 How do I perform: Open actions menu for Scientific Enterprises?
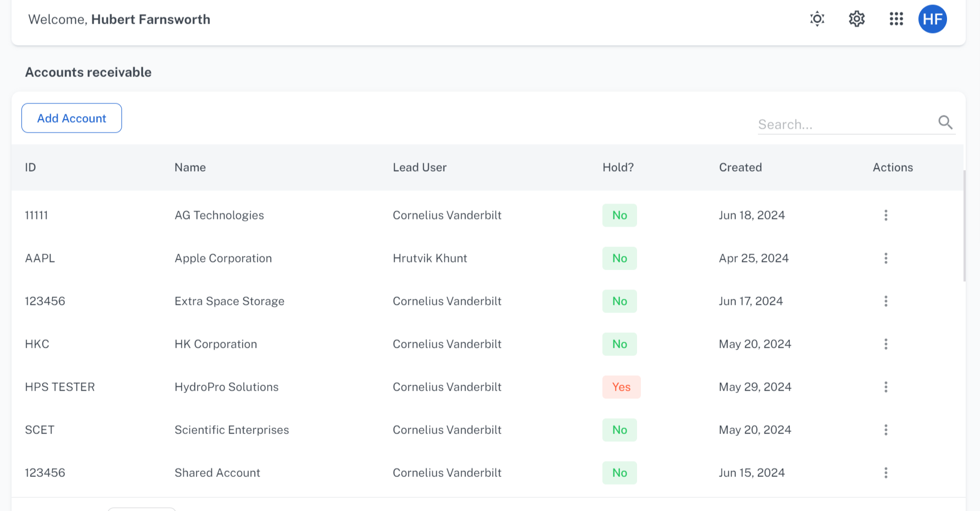click(x=885, y=430)
